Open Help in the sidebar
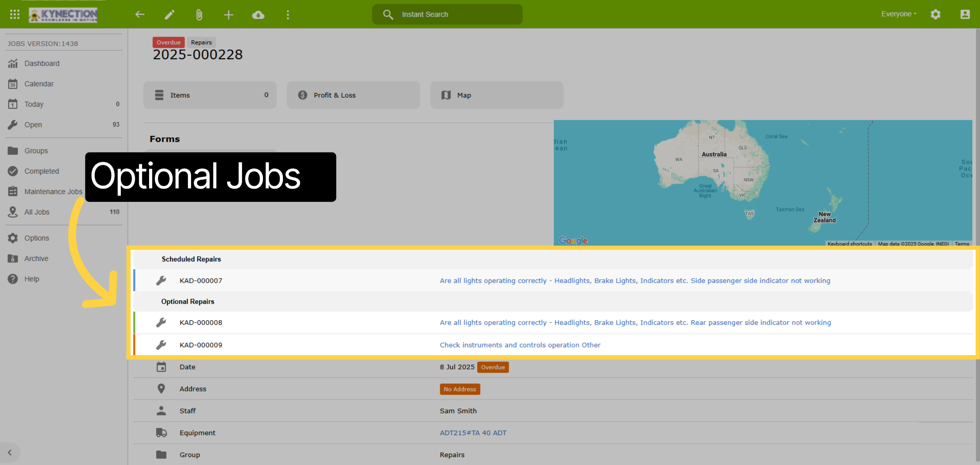Image resolution: width=980 pixels, height=465 pixels. [64, 279]
